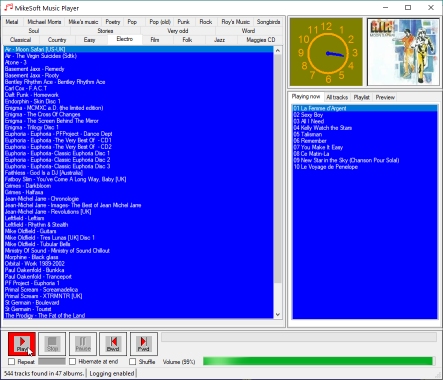This screenshot has height=380, width=443.
Task: Select The Prodigy - The Fat of the Land
Action: tap(138, 316)
